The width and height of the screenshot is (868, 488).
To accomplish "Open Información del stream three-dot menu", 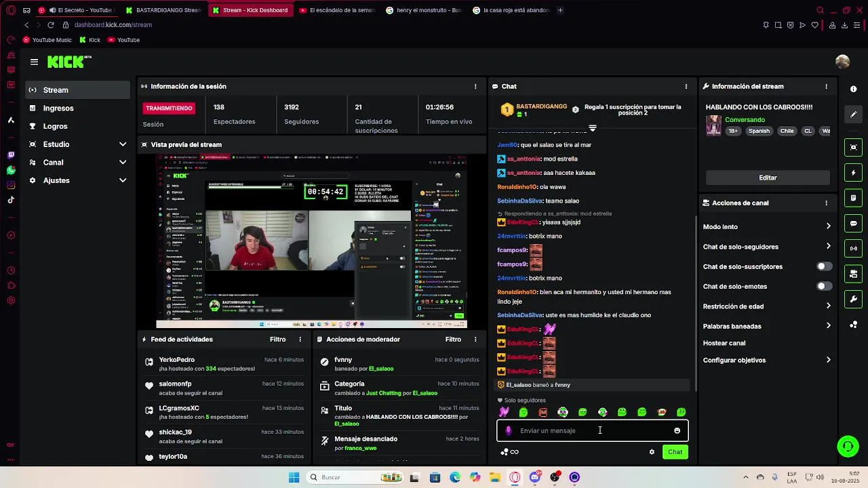I will [826, 87].
